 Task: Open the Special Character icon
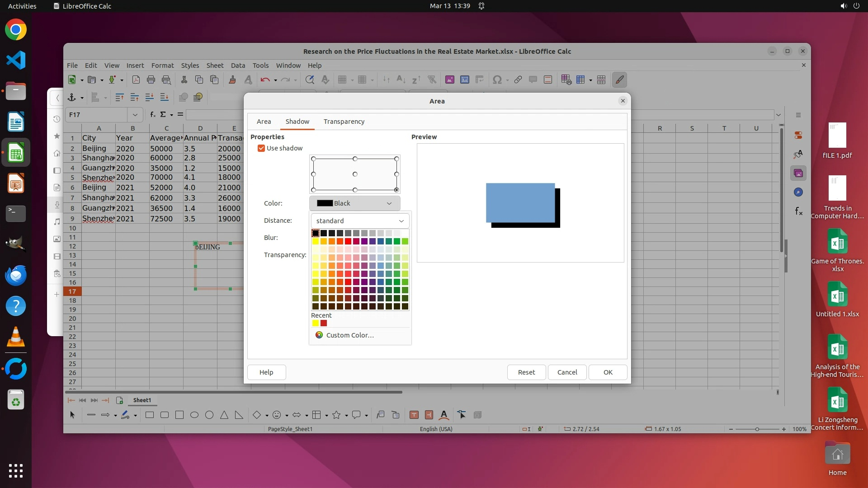(497, 80)
